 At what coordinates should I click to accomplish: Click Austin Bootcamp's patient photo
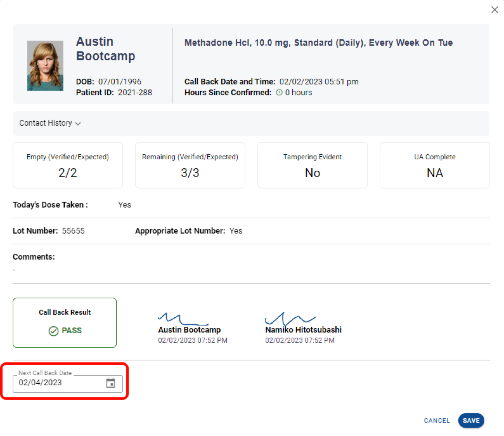[45, 66]
